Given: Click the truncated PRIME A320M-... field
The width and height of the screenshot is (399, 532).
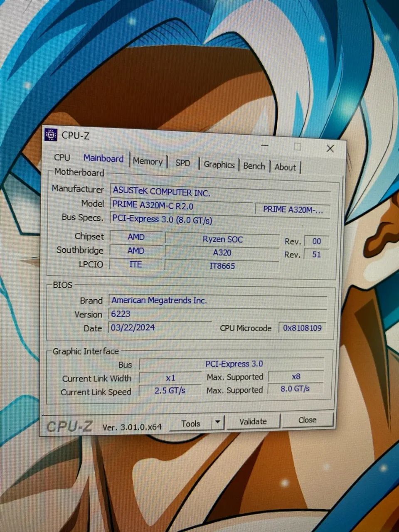Looking at the screenshot, I should click(x=293, y=209).
